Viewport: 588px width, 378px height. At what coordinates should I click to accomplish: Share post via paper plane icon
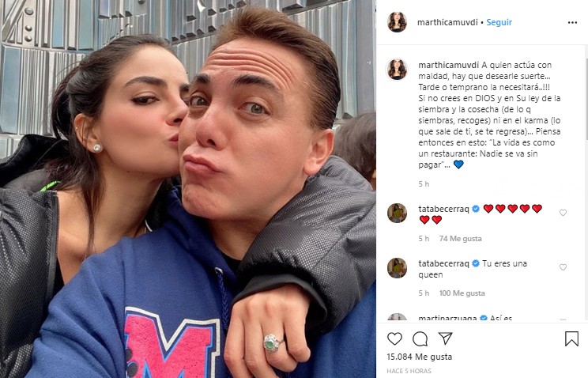point(445,338)
